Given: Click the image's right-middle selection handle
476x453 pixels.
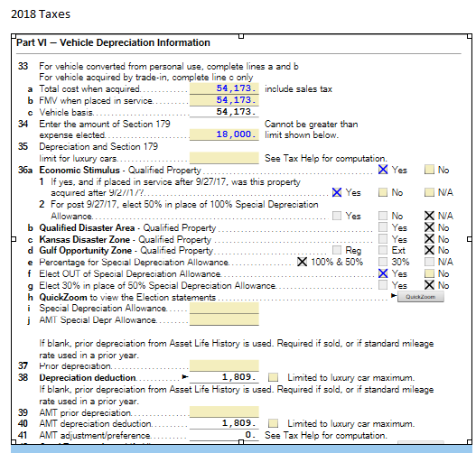Looking at the screenshot, I should 470,239.
